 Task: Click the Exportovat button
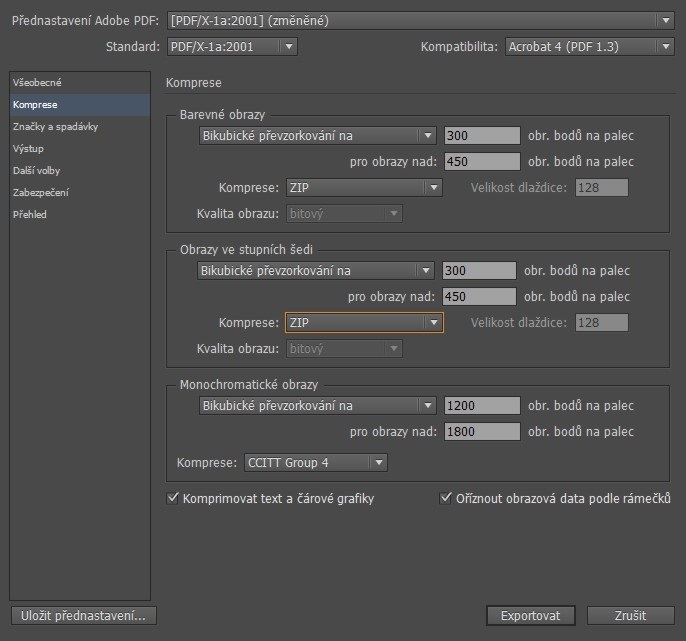point(530,616)
